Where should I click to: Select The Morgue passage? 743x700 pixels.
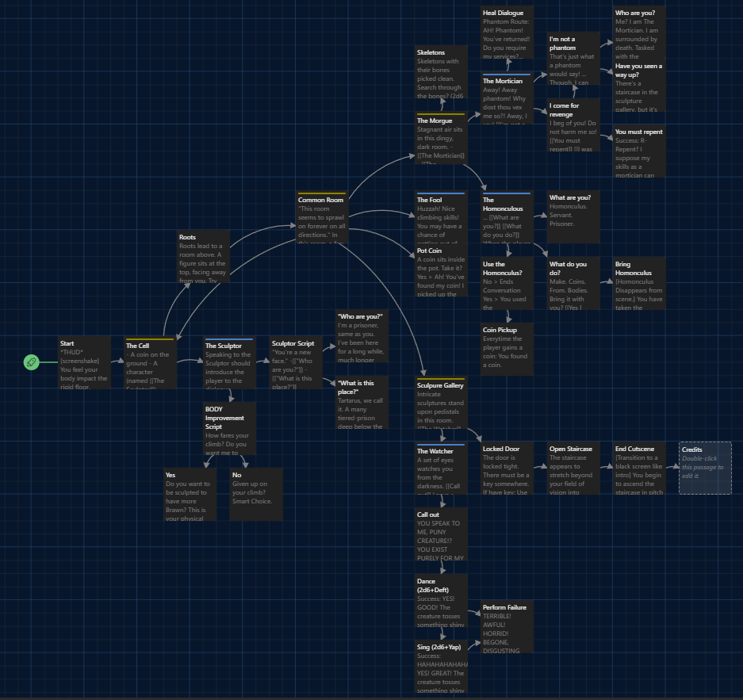[x=441, y=138]
